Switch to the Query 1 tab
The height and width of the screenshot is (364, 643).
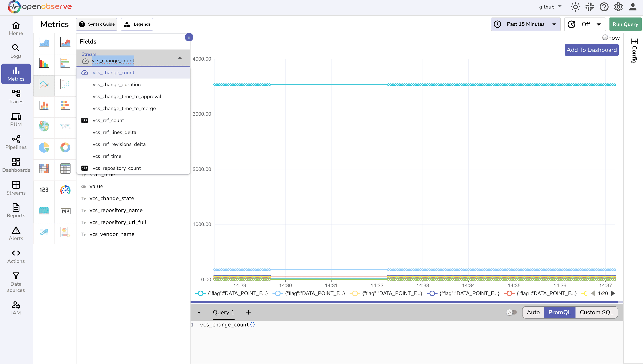(223, 312)
